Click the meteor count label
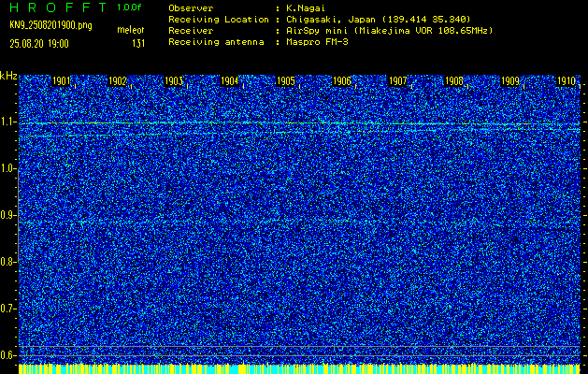The width and height of the screenshot is (588, 374). [x=131, y=30]
